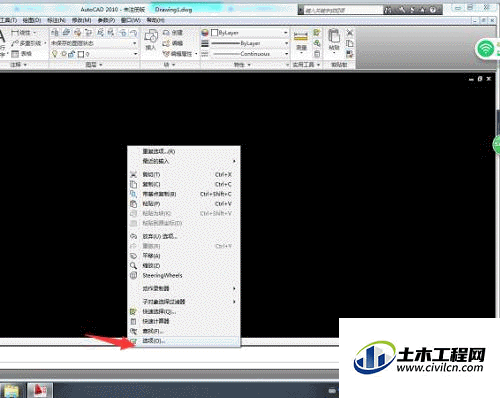Expand the 实用工具 utilities panel
Viewport: 500px width, 398px height.
(307, 65)
